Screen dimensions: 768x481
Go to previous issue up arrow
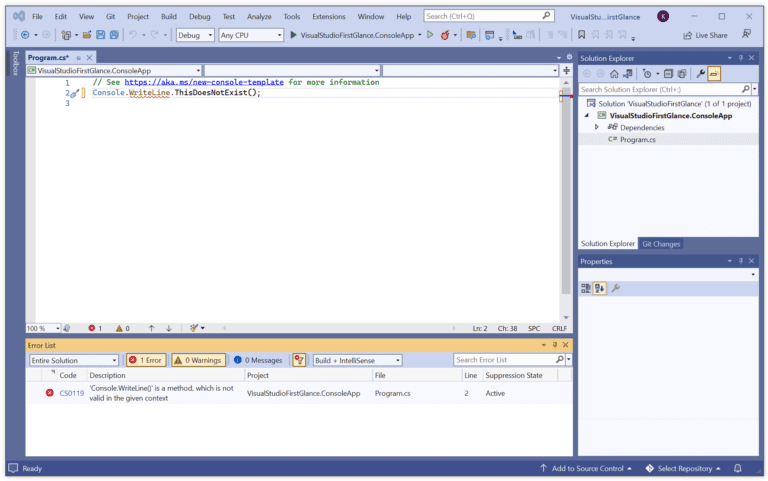pyautogui.click(x=151, y=329)
